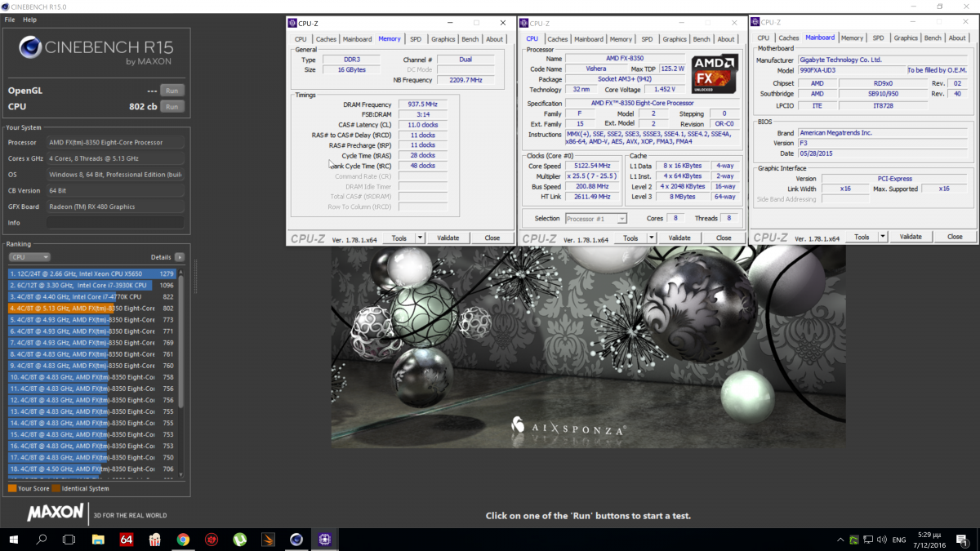The height and width of the screenshot is (551, 980).
Task: Click the AMD FX Unlocked logo
Action: click(x=715, y=73)
